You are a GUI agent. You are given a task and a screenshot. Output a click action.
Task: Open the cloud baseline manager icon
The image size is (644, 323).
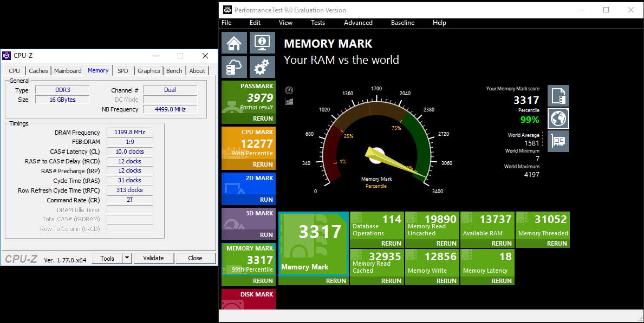click(234, 67)
